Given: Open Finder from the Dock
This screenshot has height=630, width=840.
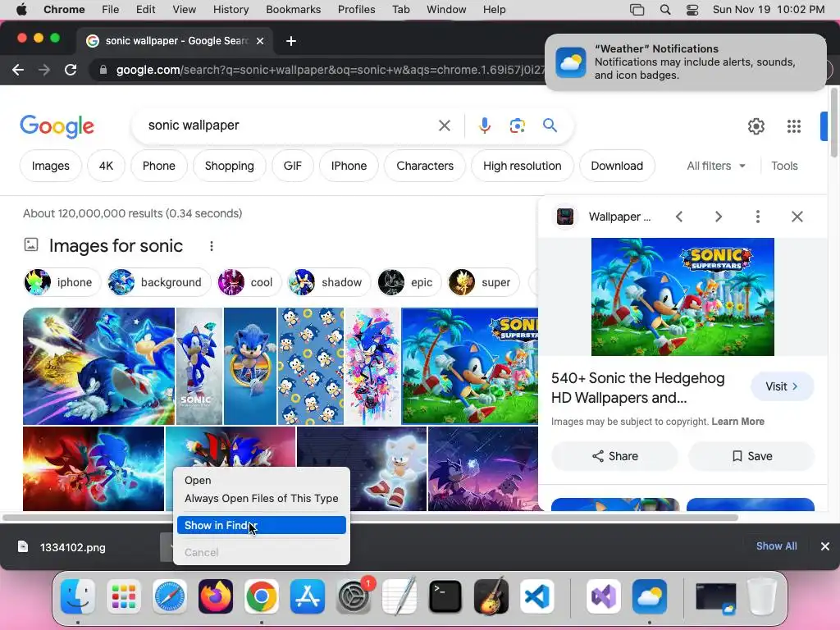Looking at the screenshot, I should click(78, 596).
